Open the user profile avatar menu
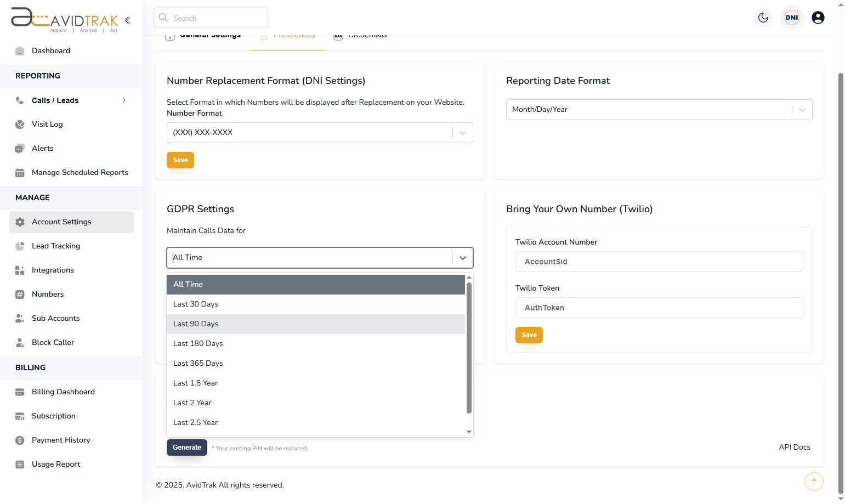 click(818, 17)
